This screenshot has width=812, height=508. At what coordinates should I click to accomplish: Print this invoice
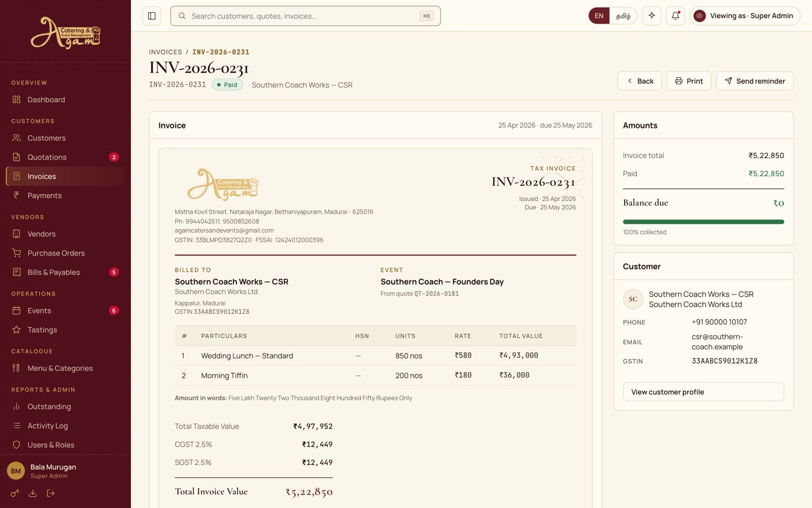689,81
